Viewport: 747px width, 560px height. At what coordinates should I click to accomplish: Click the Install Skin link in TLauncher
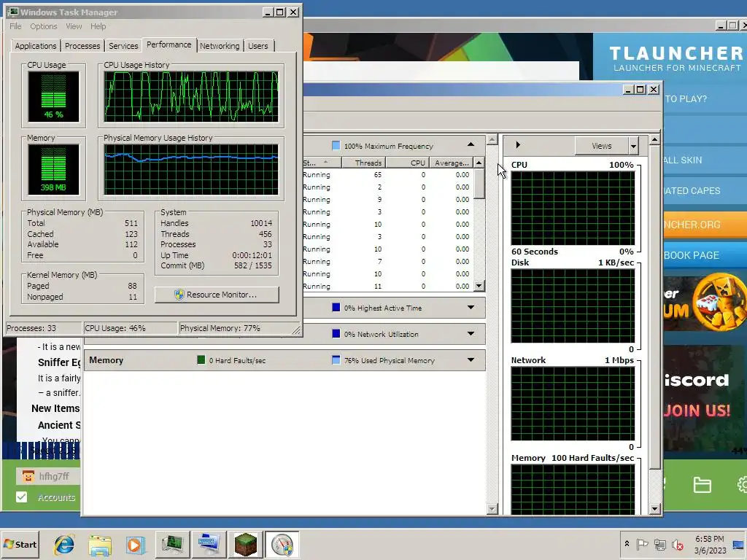coord(705,160)
